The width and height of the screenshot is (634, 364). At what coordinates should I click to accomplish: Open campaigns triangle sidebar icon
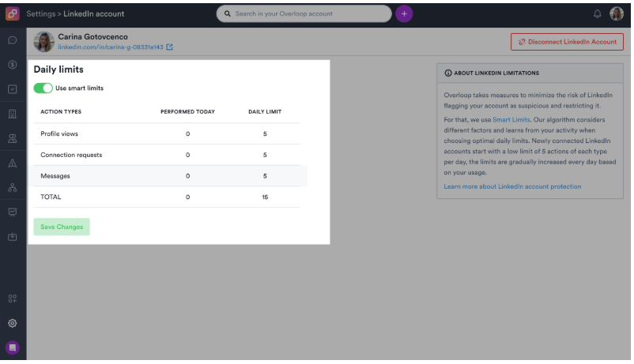tap(13, 163)
